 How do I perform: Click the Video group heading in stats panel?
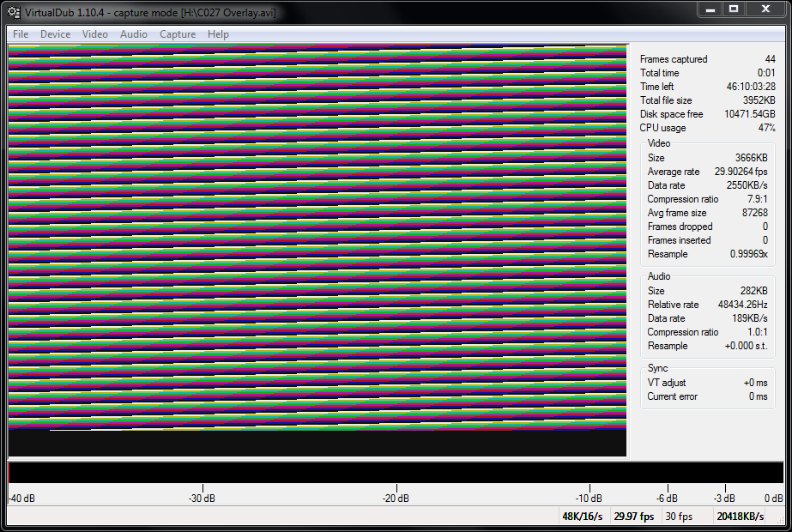[x=659, y=143]
